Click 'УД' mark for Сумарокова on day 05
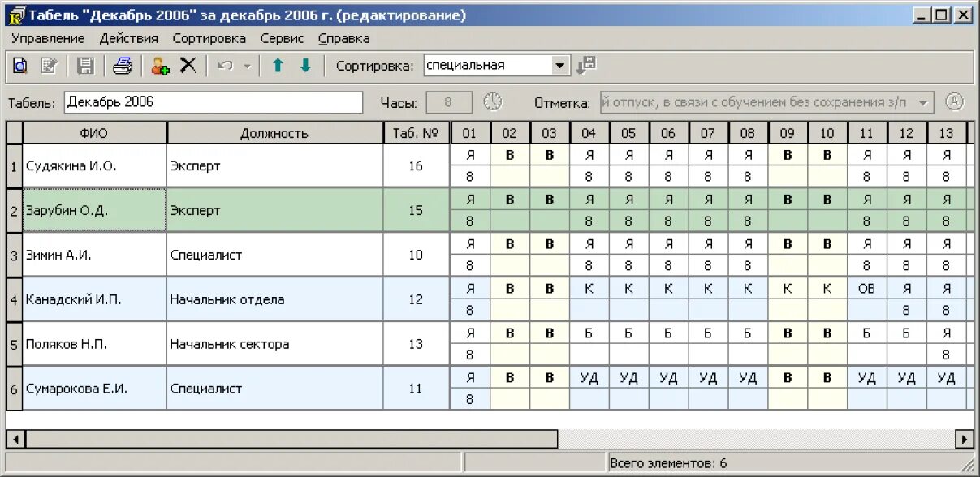This screenshot has height=477, width=980. (x=628, y=378)
